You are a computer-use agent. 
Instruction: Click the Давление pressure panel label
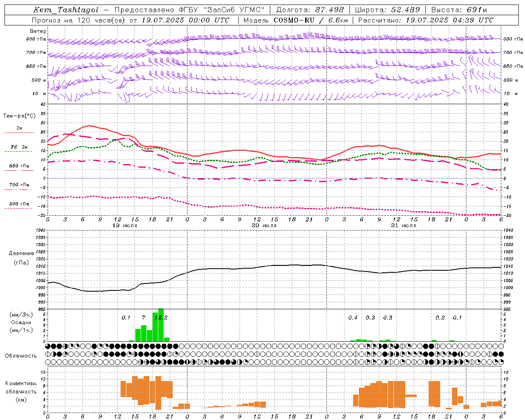pos(21,253)
